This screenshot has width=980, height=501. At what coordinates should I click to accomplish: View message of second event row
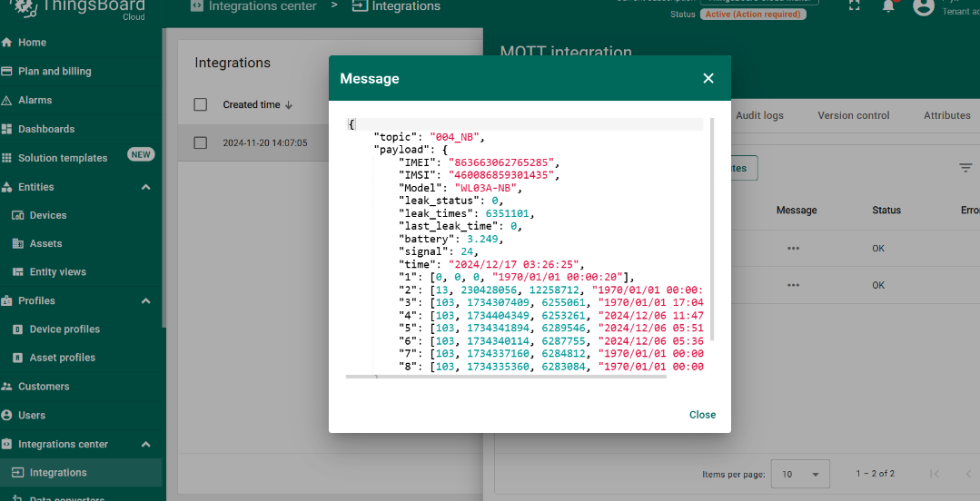(794, 285)
